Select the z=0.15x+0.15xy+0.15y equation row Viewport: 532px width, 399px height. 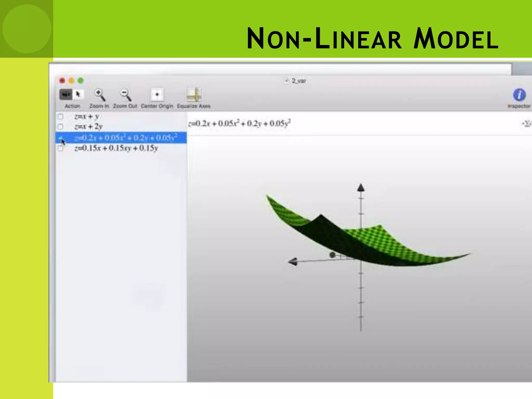pos(121,148)
